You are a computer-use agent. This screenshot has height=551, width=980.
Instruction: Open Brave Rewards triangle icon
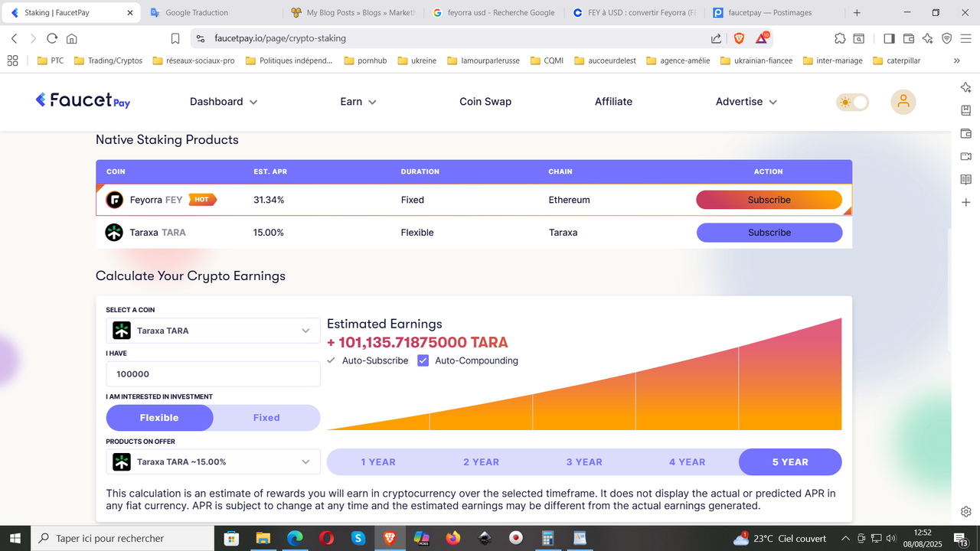pos(763,38)
